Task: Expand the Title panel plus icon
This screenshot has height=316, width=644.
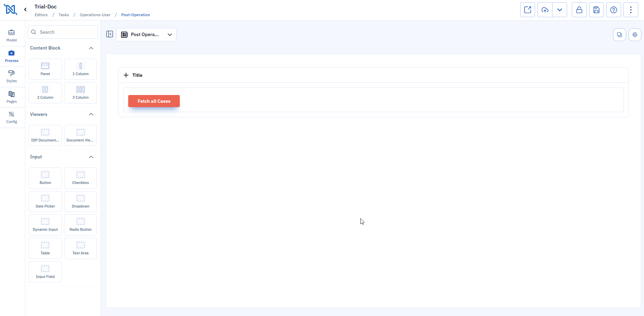Action: click(x=126, y=75)
